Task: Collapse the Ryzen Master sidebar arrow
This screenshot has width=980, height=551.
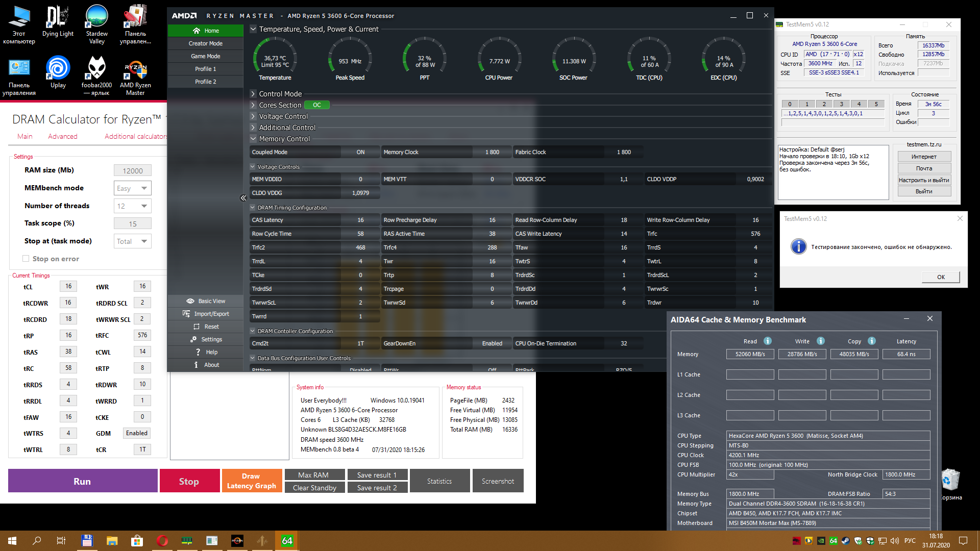Action: pyautogui.click(x=243, y=198)
